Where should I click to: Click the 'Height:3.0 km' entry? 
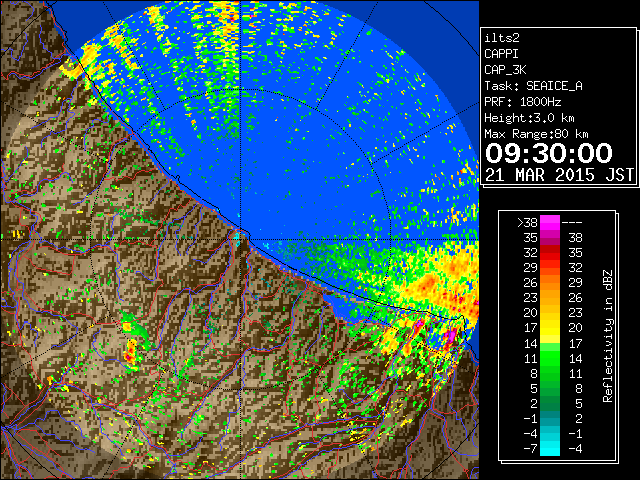[x=529, y=118]
